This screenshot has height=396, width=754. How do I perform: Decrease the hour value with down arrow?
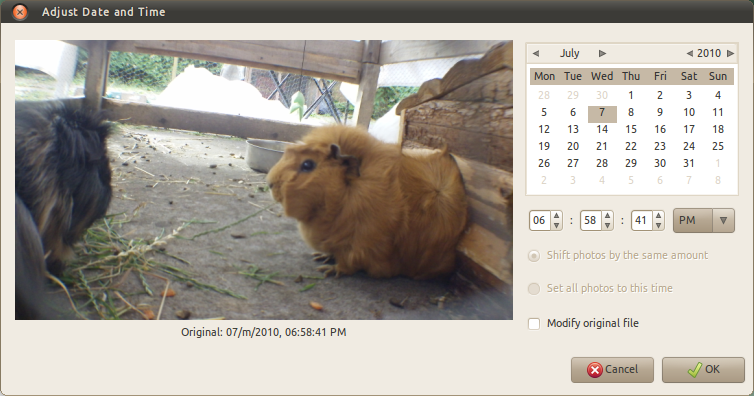click(x=556, y=225)
